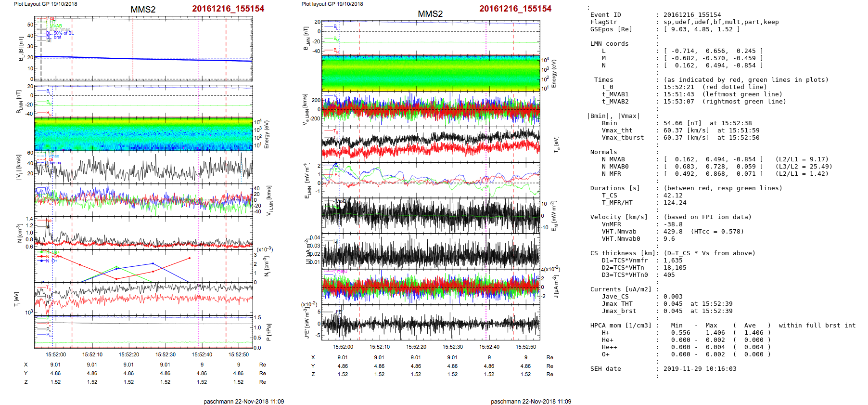Click the left MMS2 plot title
This screenshot has height=405, width=868.
pos(143,10)
